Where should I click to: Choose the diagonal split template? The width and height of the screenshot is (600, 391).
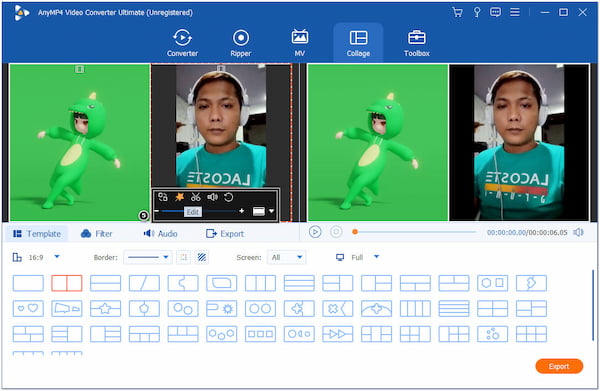[144, 283]
